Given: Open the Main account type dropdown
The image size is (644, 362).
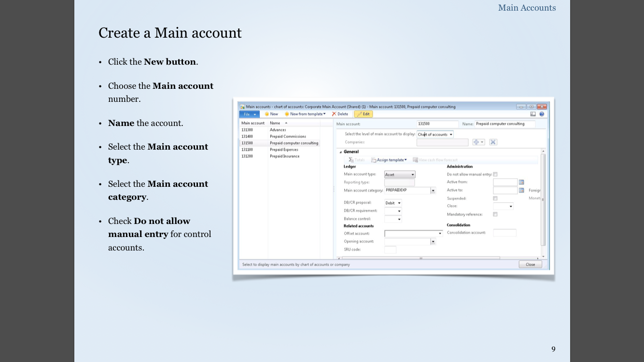Looking at the screenshot, I should point(400,175).
